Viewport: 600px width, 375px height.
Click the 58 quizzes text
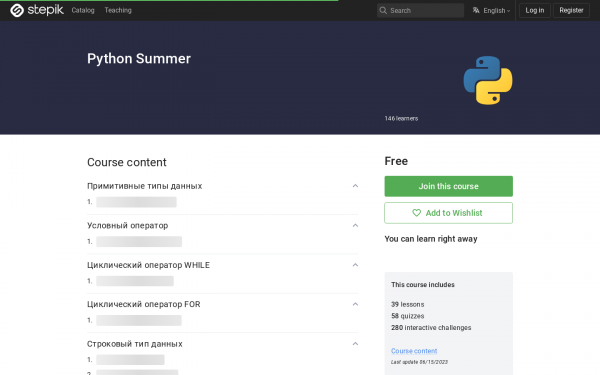point(408,316)
